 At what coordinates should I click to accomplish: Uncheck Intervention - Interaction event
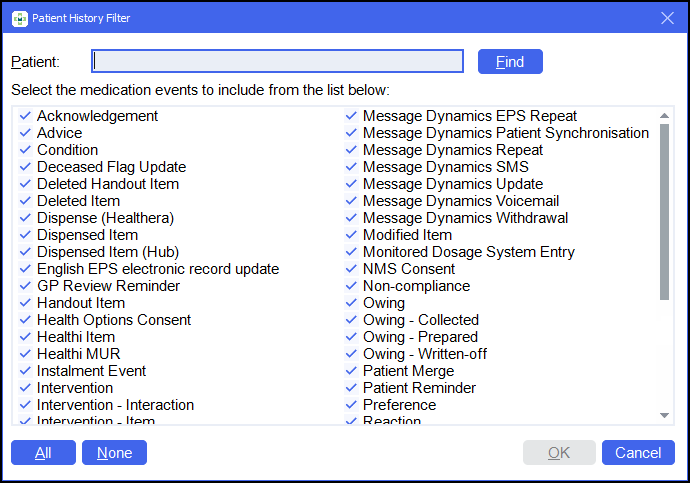coord(25,405)
